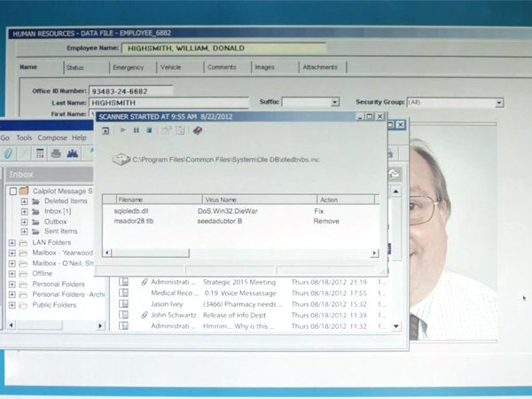This screenshot has width=532, height=399.
Task: Click the Sent Items folder icon
Action: point(35,231)
